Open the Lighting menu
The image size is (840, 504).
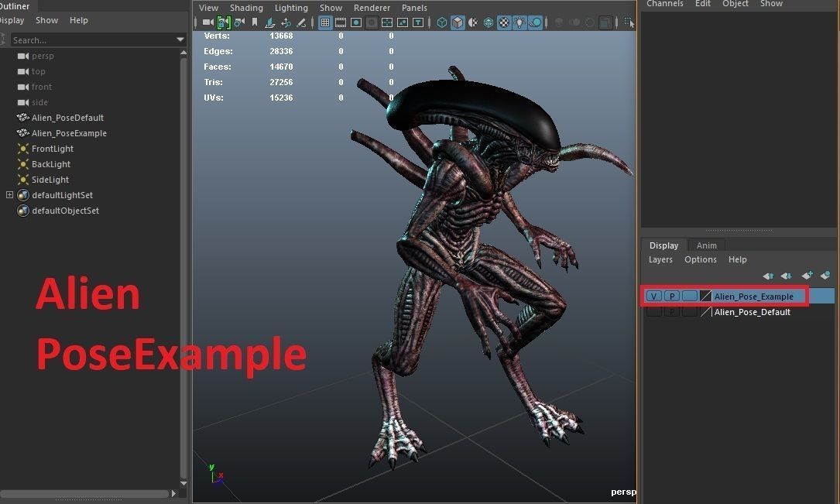click(x=291, y=8)
